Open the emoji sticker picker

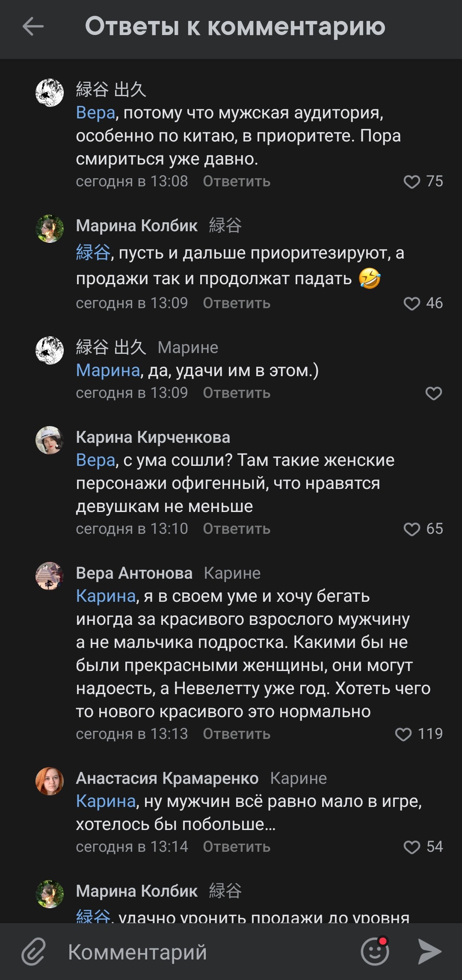click(x=375, y=951)
